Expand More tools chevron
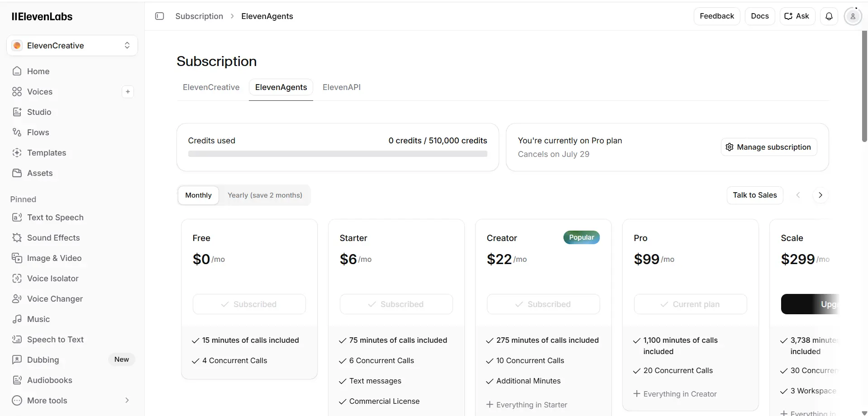This screenshot has height=416, width=868. 127,400
